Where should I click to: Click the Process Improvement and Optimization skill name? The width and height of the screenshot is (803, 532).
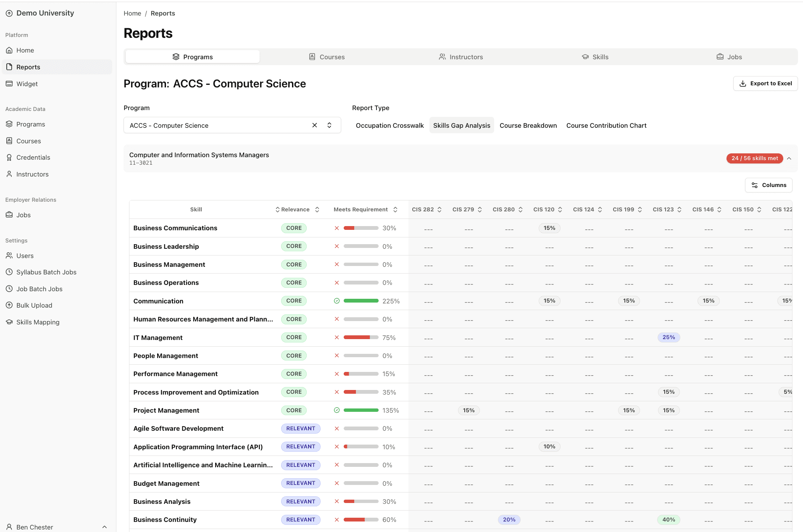click(196, 392)
